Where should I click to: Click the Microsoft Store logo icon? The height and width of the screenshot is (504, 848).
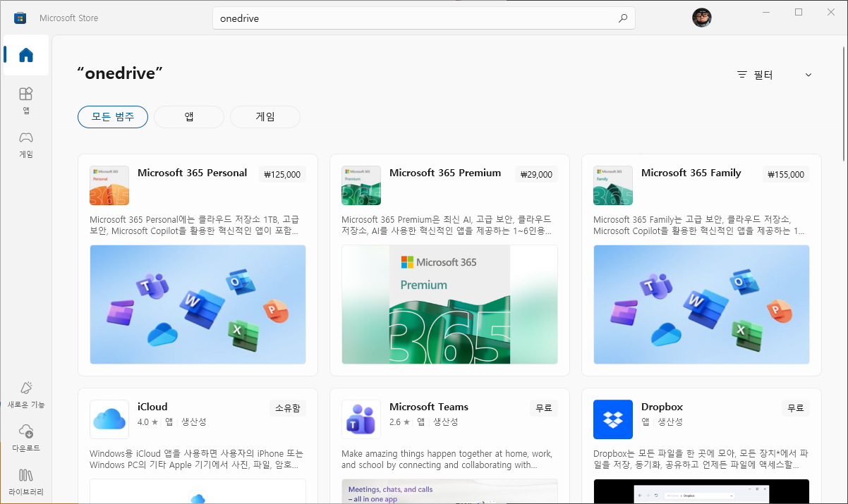point(20,17)
